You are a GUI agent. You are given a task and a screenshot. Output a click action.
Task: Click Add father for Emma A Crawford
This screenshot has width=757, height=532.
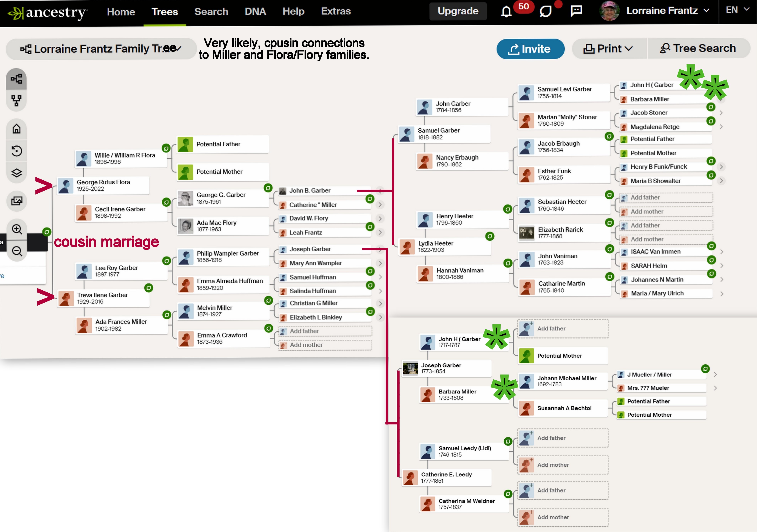pyautogui.click(x=325, y=331)
